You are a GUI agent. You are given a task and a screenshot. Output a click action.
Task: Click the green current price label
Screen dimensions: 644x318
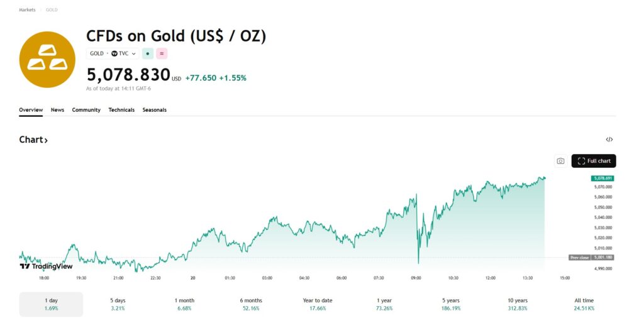click(602, 178)
